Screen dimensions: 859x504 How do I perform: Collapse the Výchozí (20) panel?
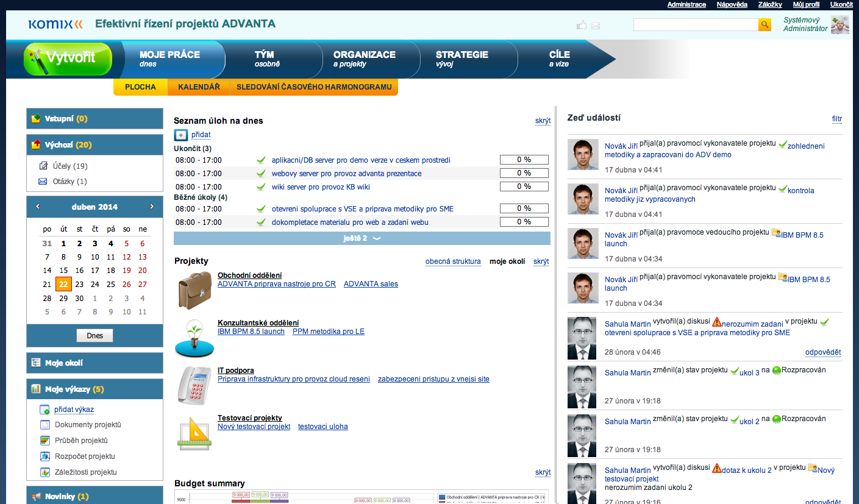(95, 145)
